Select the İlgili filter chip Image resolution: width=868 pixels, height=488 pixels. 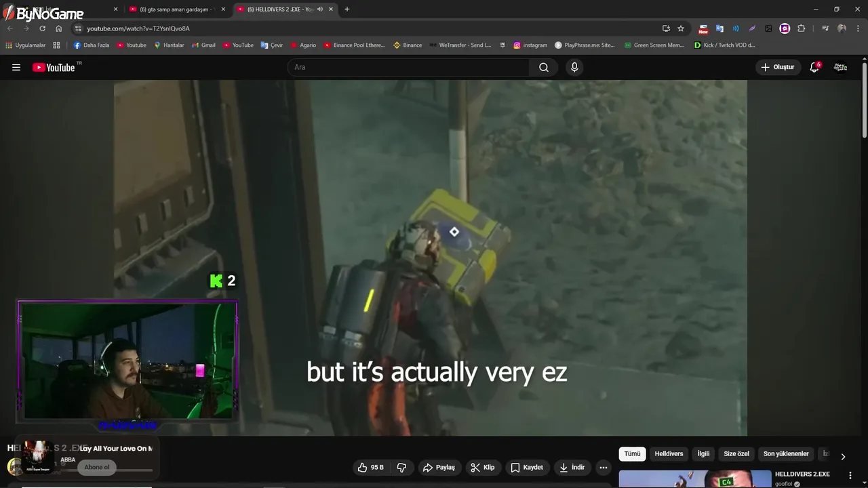click(x=704, y=454)
